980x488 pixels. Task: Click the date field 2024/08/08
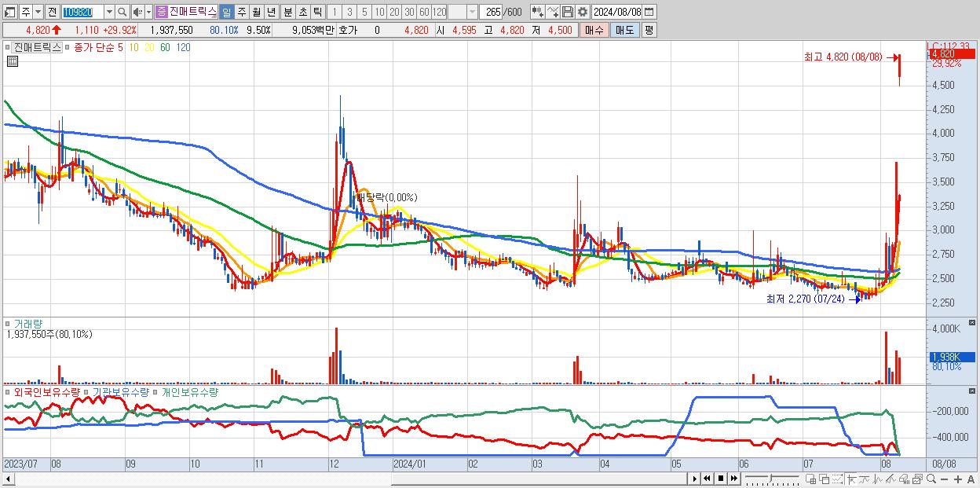617,12
